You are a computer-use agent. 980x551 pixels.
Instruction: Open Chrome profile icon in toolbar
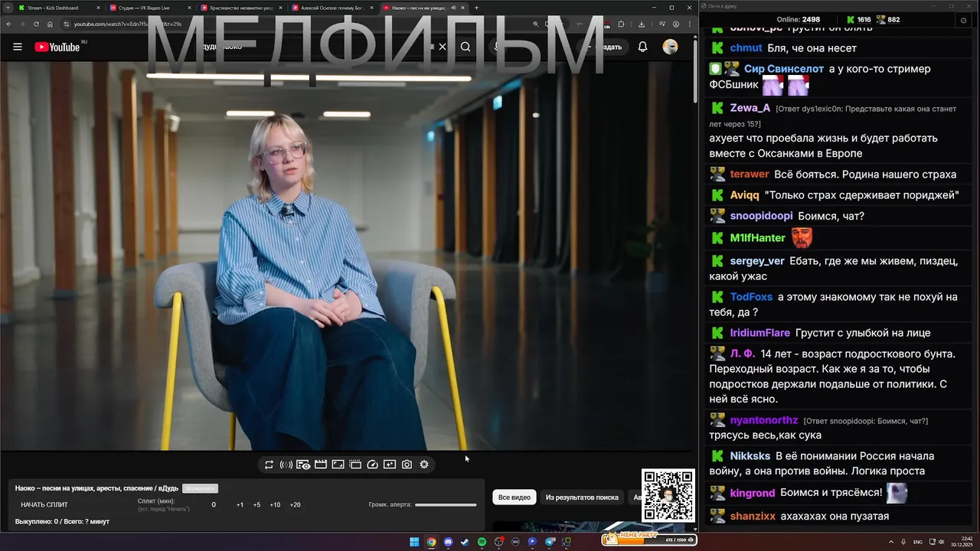click(675, 24)
